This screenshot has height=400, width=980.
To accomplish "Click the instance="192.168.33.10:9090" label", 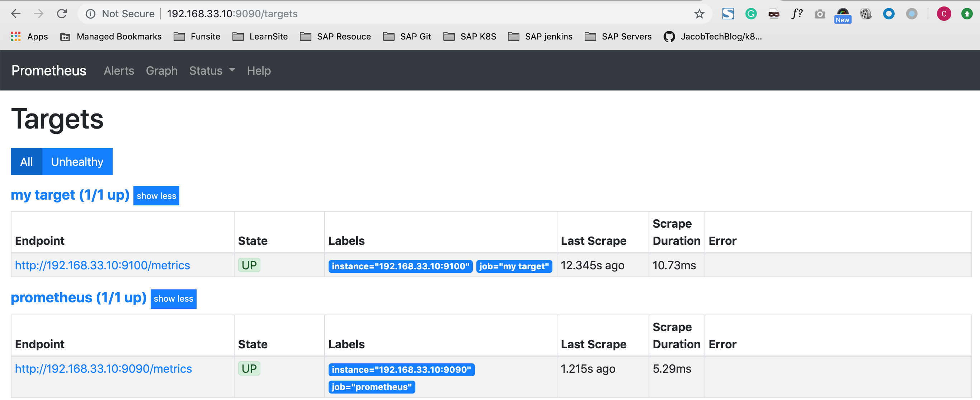I will coord(401,370).
